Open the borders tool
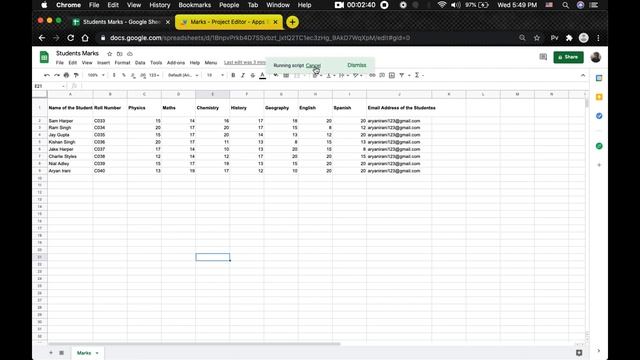 coord(286,75)
